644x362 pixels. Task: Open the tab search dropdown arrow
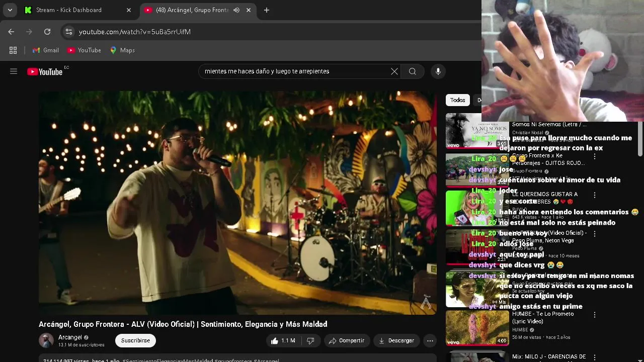[10, 10]
